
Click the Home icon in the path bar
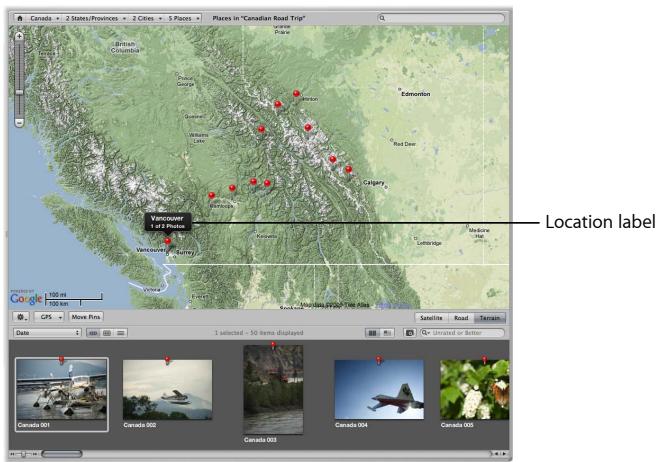[x=20, y=18]
